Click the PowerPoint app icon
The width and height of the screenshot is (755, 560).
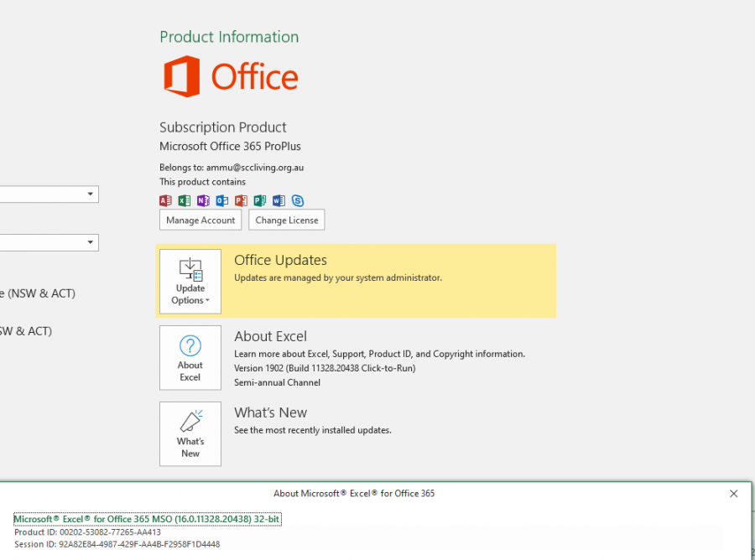(x=242, y=200)
